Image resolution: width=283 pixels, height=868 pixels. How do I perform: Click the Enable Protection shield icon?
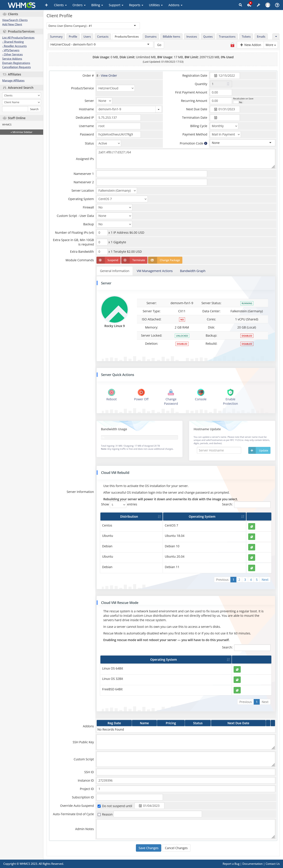[230, 392]
